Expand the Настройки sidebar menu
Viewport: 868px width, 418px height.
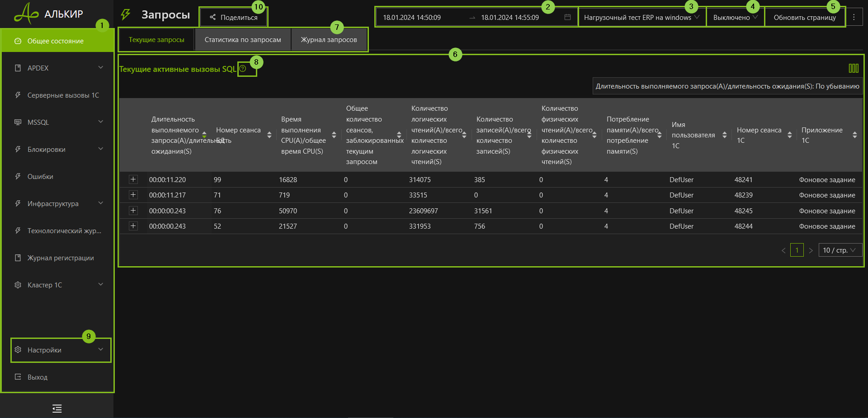click(61, 350)
